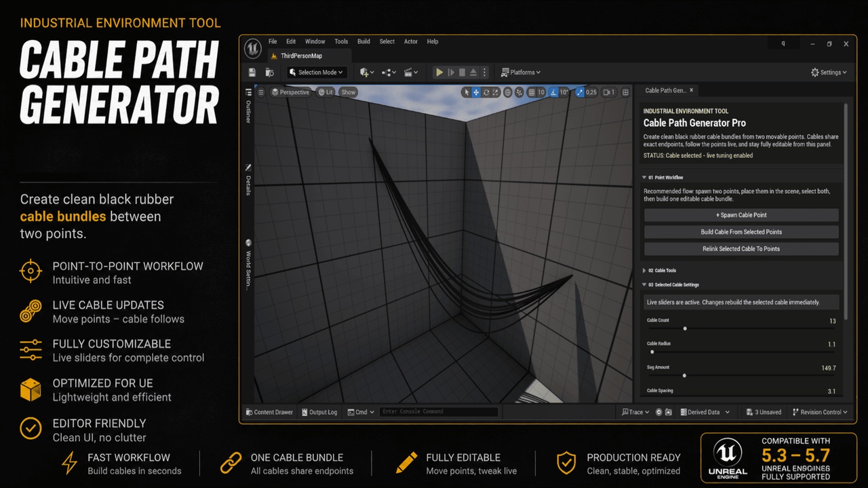Viewport: 868px width, 488px height.
Task: Close the Cable Path Gen... panel tab
Action: coord(692,90)
